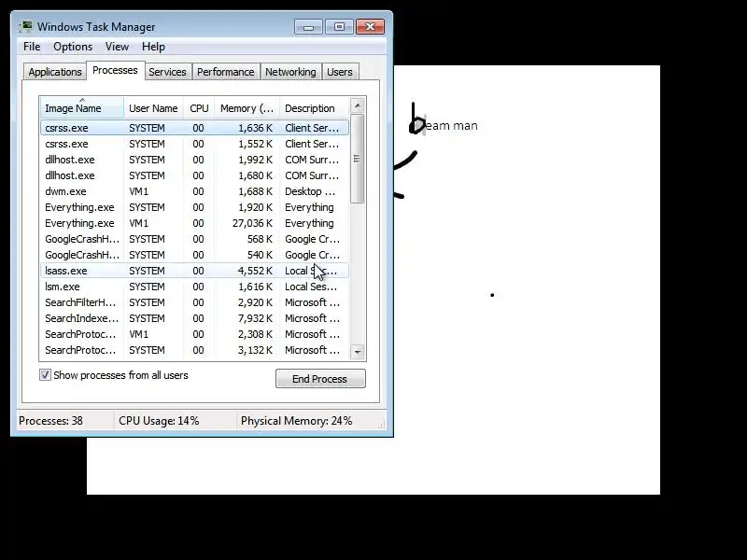
Task: Sort by User Name column header
Action: point(153,108)
